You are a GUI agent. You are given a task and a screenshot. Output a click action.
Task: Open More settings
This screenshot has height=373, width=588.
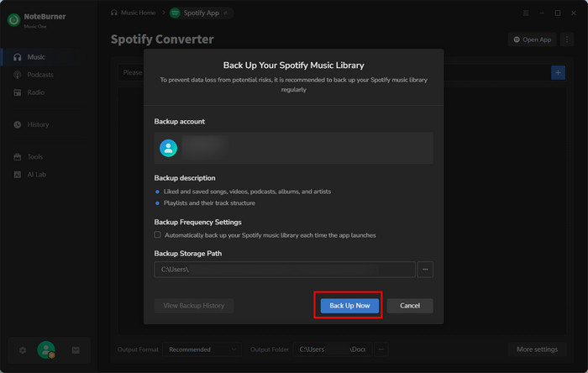point(537,349)
